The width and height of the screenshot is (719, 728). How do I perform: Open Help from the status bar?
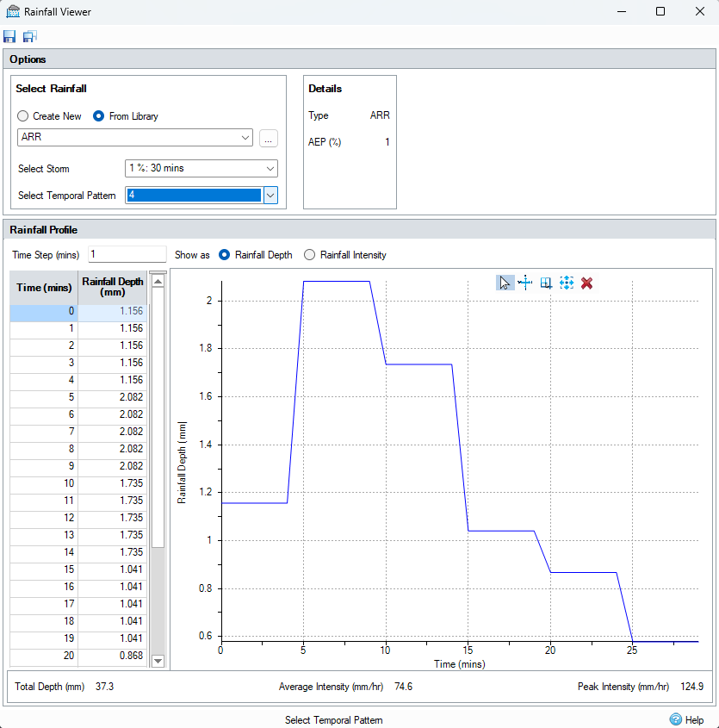(686, 719)
